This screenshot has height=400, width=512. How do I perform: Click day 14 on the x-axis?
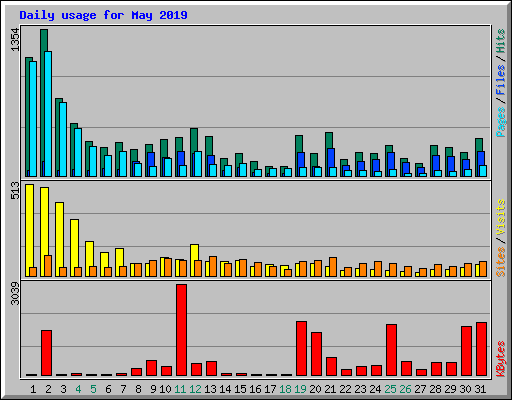click(225, 389)
